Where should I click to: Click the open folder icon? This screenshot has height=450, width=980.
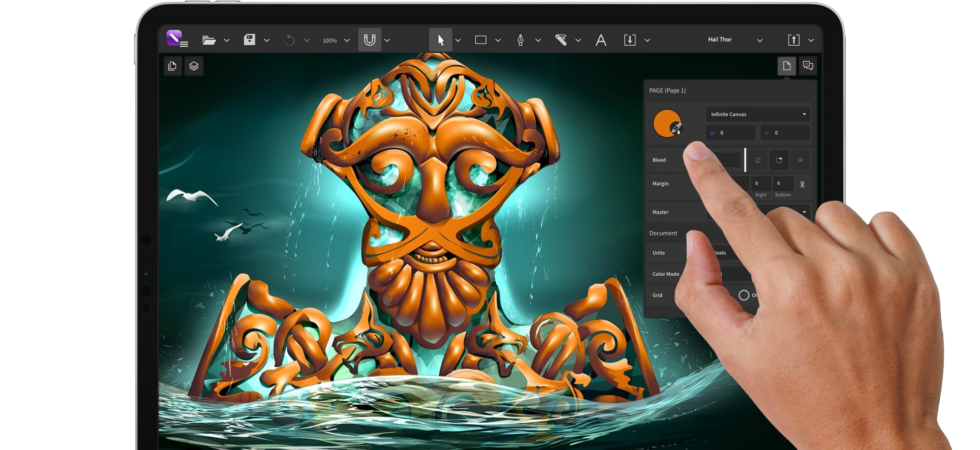209,40
